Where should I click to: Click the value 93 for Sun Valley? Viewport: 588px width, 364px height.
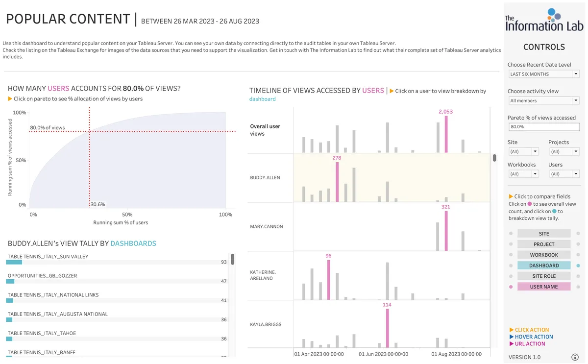click(x=224, y=262)
